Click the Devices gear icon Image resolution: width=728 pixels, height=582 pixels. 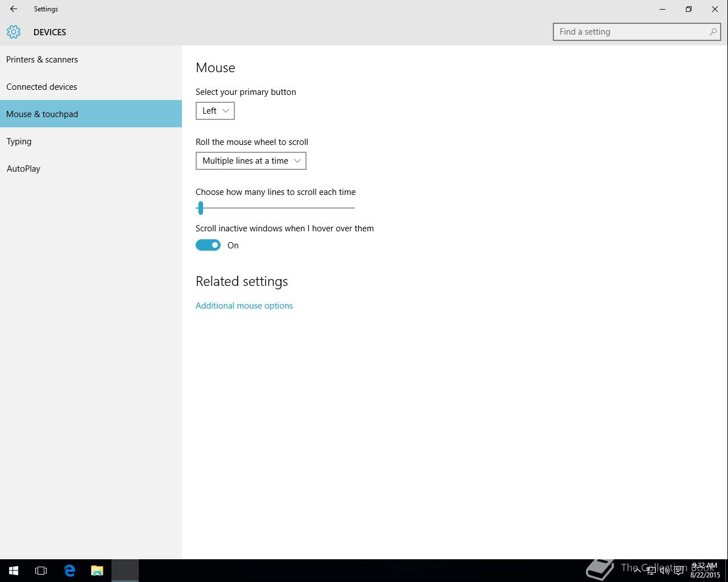coord(14,32)
